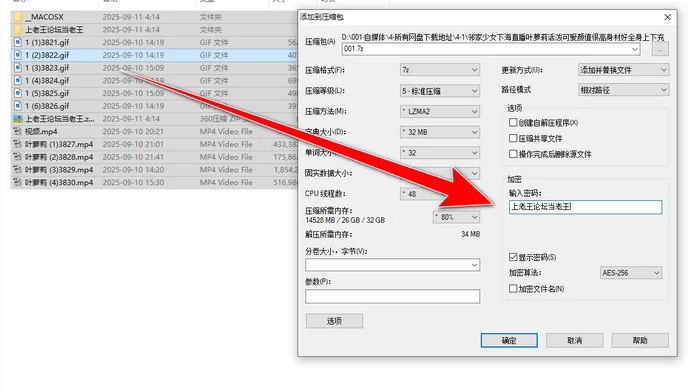Click the 选项 button
The height and width of the screenshot is (392, 700).
click(x=334, y=321)
